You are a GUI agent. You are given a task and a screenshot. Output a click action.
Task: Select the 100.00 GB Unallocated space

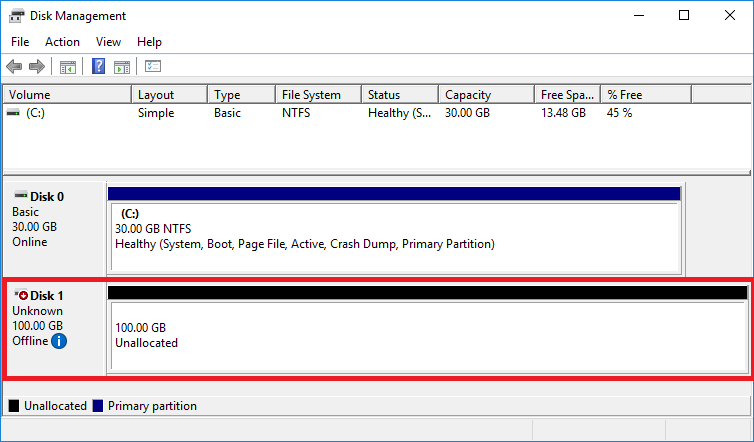tap(428, 336)
